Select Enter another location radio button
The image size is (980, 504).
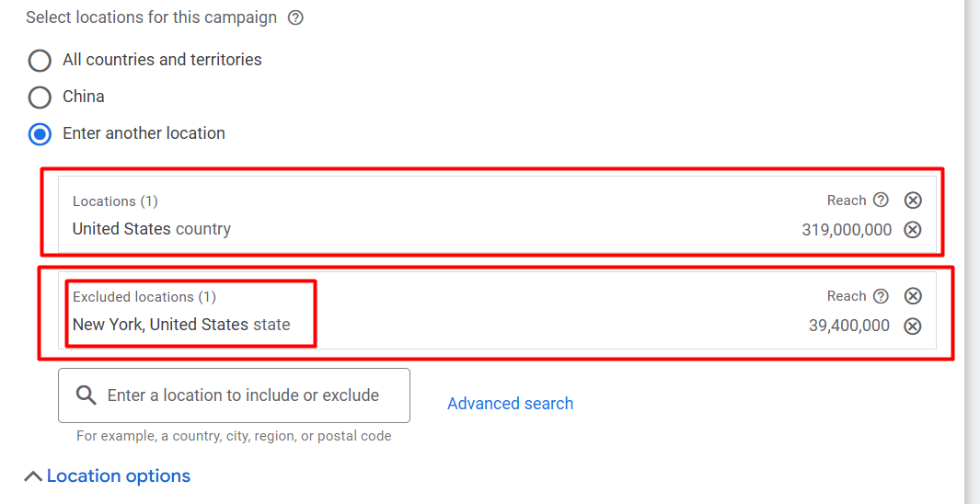click(40, 134)
